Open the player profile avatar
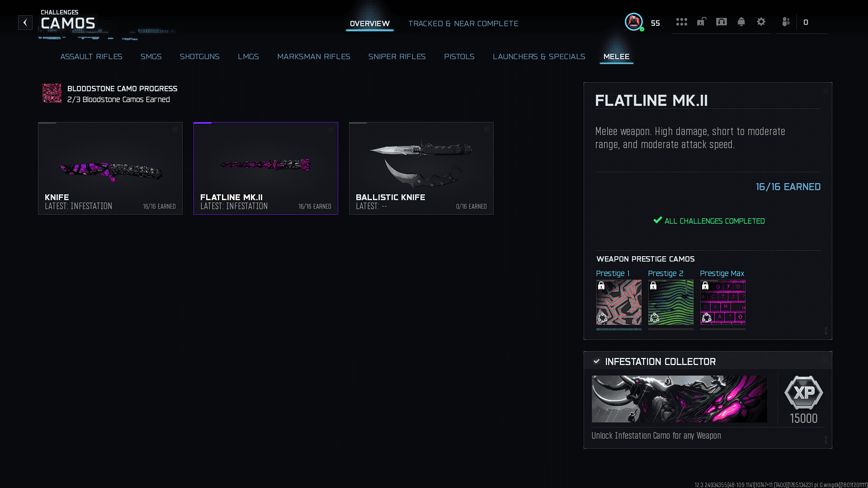 [634, 22]
